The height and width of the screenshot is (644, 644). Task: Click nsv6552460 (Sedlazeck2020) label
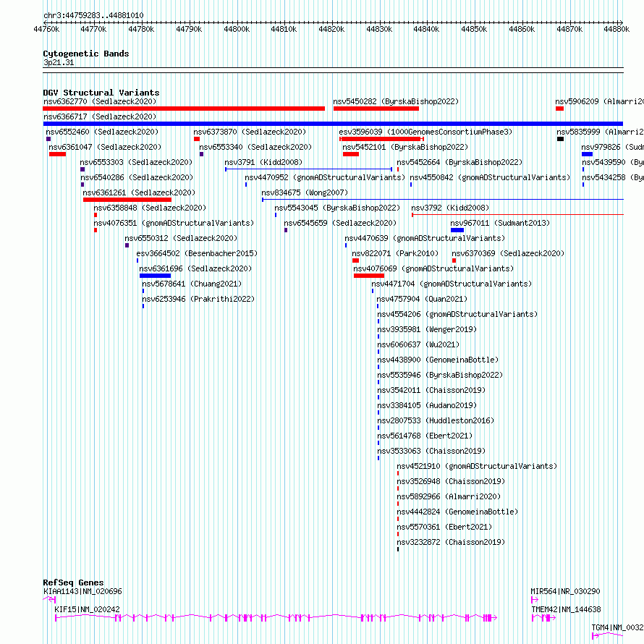click(102, 132)
